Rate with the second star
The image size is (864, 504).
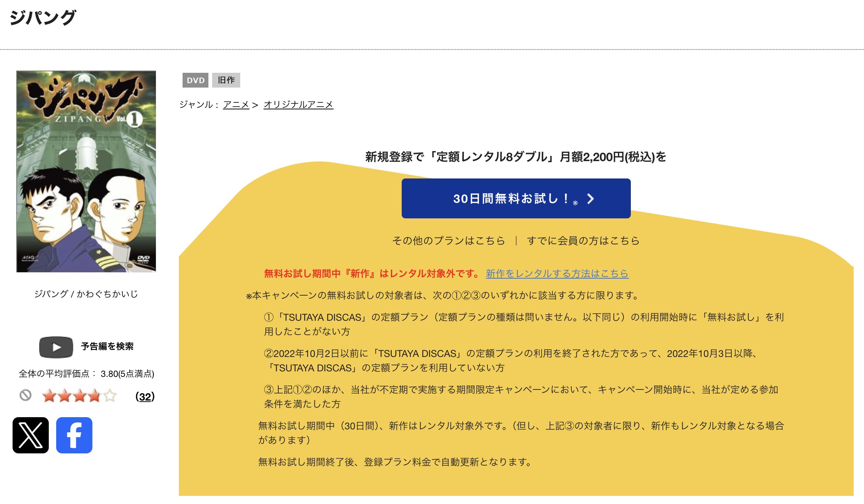(x=65, y=396)
